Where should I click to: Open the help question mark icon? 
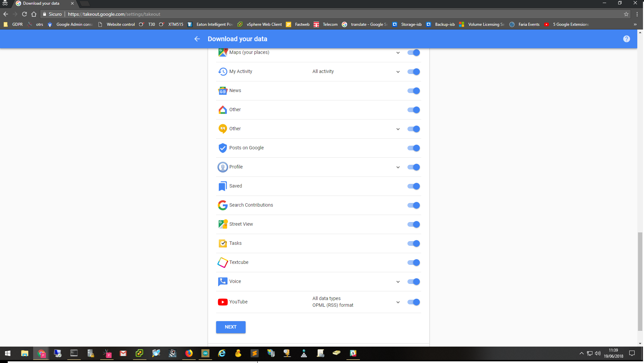[x=626, y=39]
